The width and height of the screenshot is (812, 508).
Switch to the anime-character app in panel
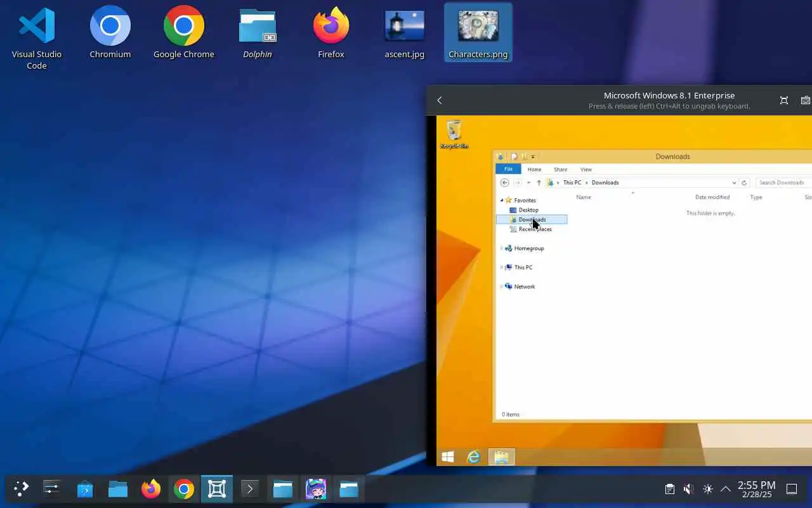click(316, 489)
